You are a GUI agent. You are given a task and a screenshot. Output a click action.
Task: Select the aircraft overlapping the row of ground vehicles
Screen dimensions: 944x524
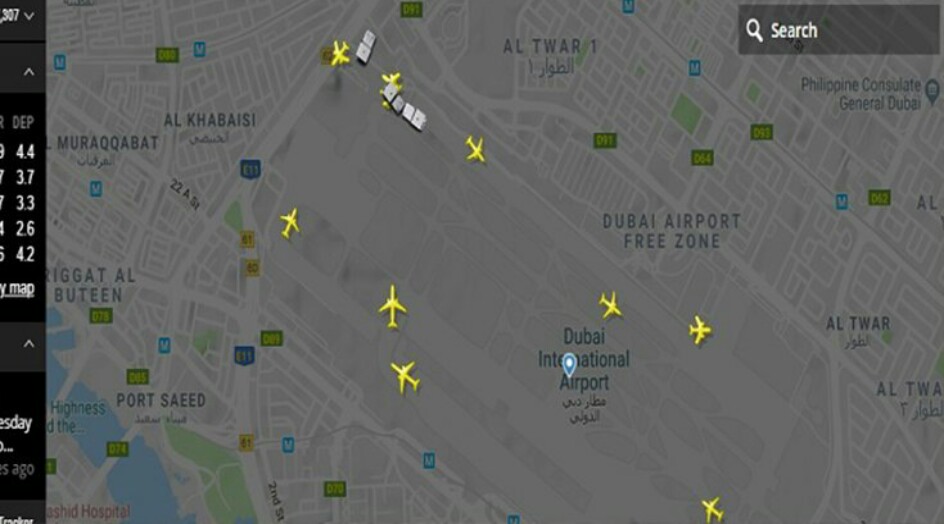click(x=391, y=87)
